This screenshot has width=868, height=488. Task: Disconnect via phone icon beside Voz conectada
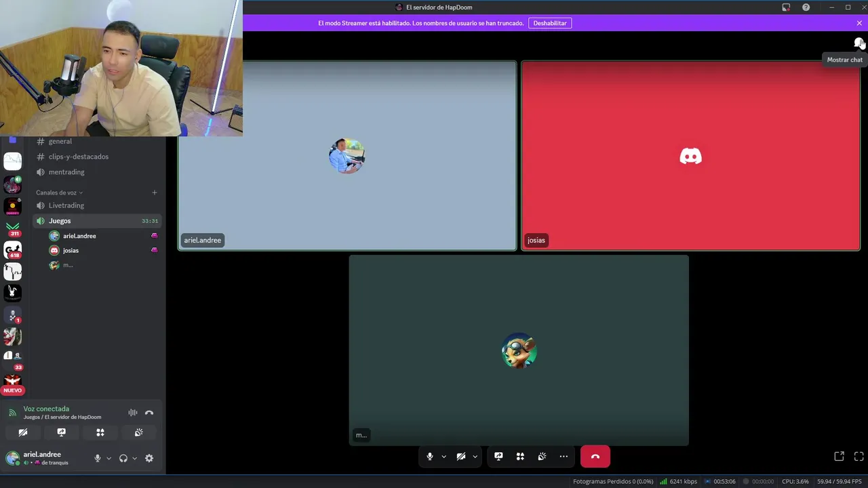point(149,413)
